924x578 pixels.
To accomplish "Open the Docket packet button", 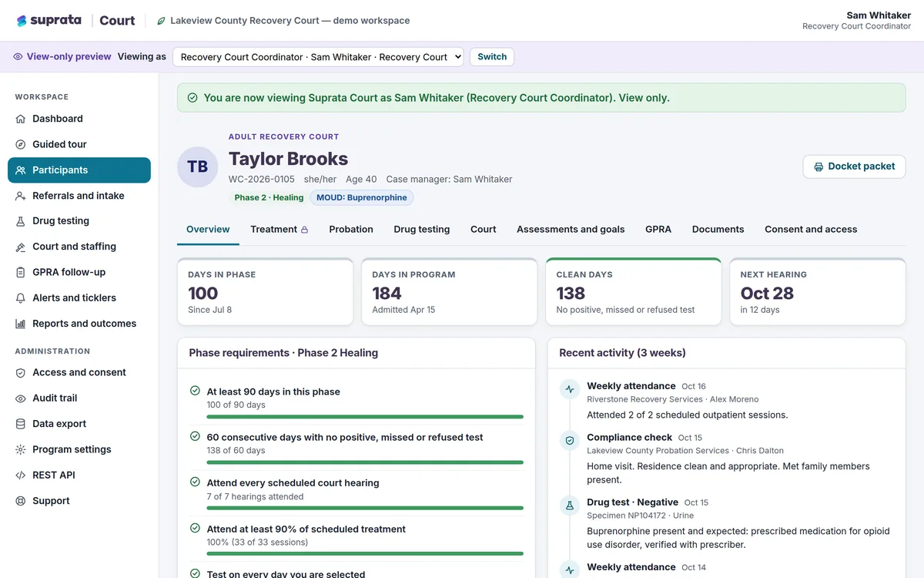I will [x=854, y=166].
